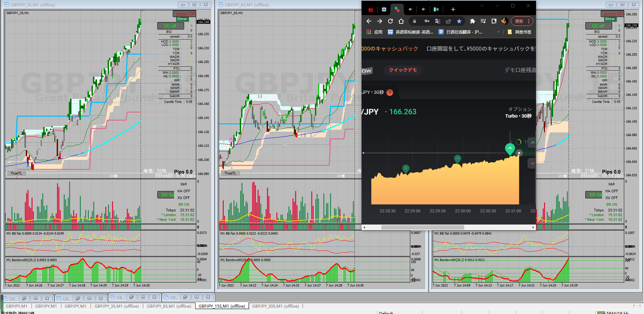Open the browser side panel icon
644x314 pixels.
pyautogui.click(x=494, y=21)
